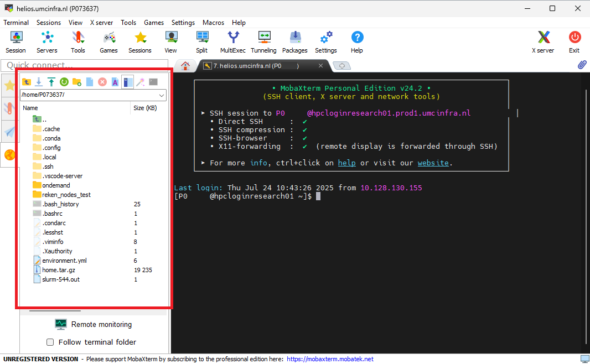Open the MultiExec toolbar icon

click(233, 41)
